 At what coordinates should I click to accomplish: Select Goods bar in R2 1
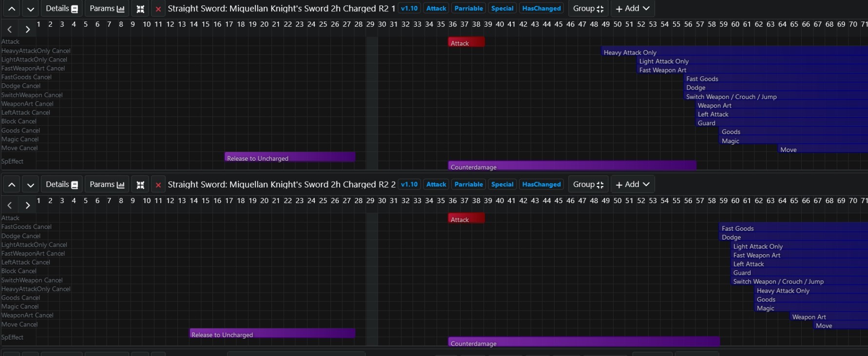(x=794, y=131)
